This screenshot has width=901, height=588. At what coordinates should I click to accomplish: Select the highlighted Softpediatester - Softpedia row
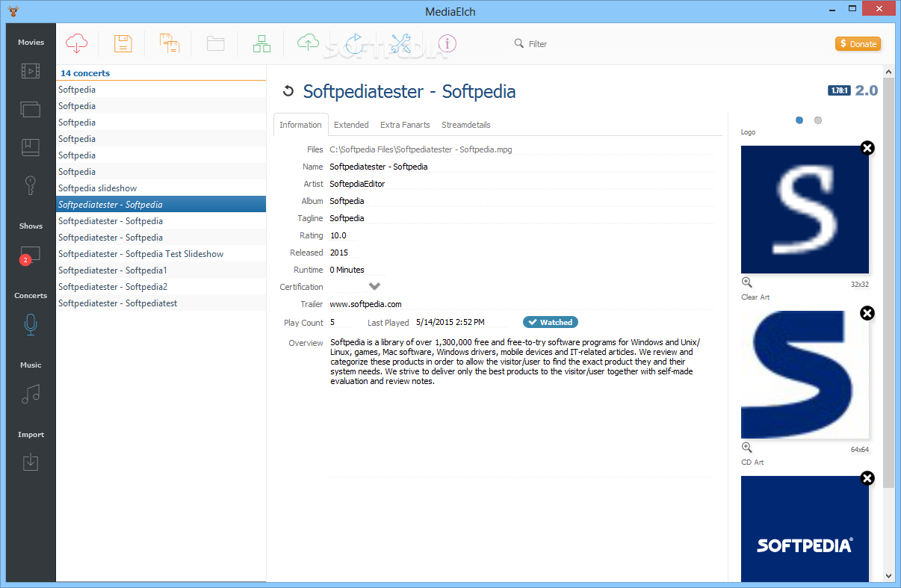(x=161, y=205)
